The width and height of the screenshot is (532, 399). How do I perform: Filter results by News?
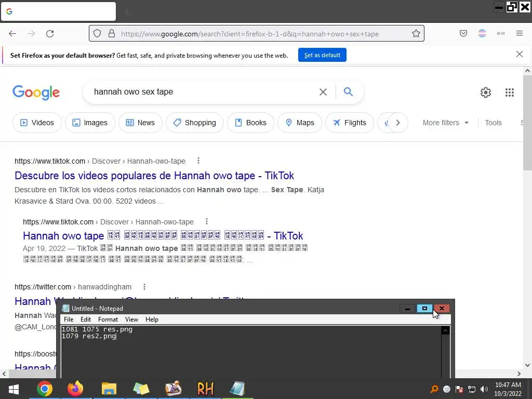tap(140, 123)
